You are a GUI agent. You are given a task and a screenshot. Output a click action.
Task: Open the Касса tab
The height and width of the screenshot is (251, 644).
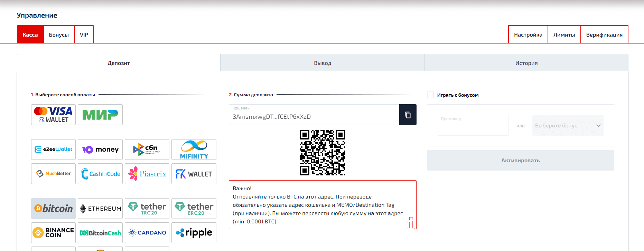(30, 35)
